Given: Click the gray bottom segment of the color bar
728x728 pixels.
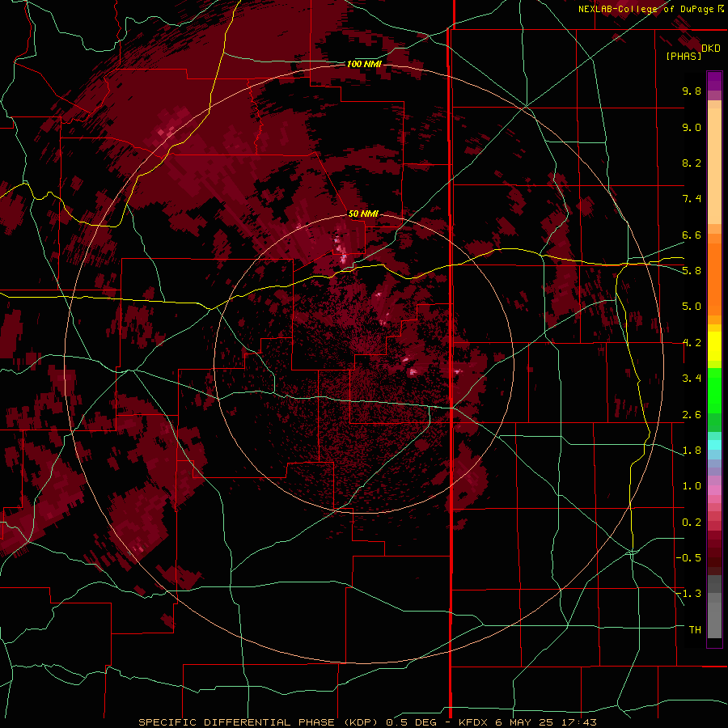Looking at the screenshot, I should tap(714, 616).
